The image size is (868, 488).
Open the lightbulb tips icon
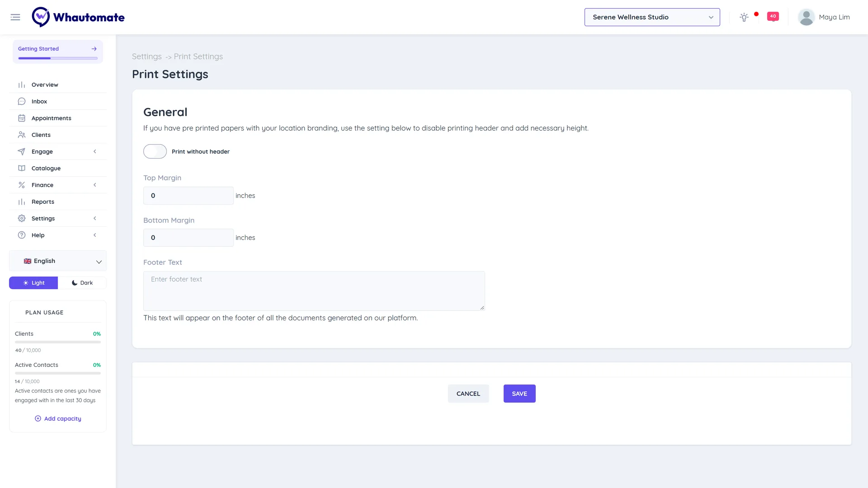pyautogui.click(x=744, y=17)
